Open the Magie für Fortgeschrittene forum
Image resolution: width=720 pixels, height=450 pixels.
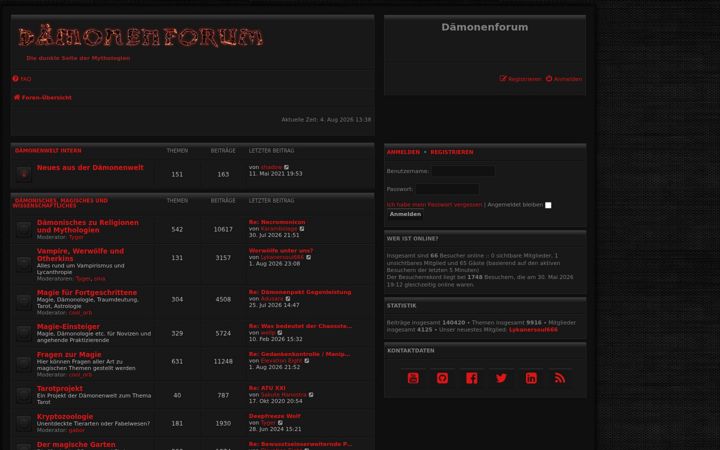pyautogui.click(x=87, y=292)
